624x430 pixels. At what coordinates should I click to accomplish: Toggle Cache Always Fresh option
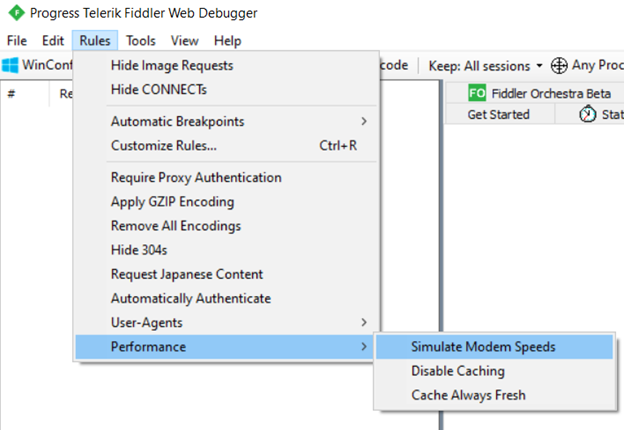(494, 395)
